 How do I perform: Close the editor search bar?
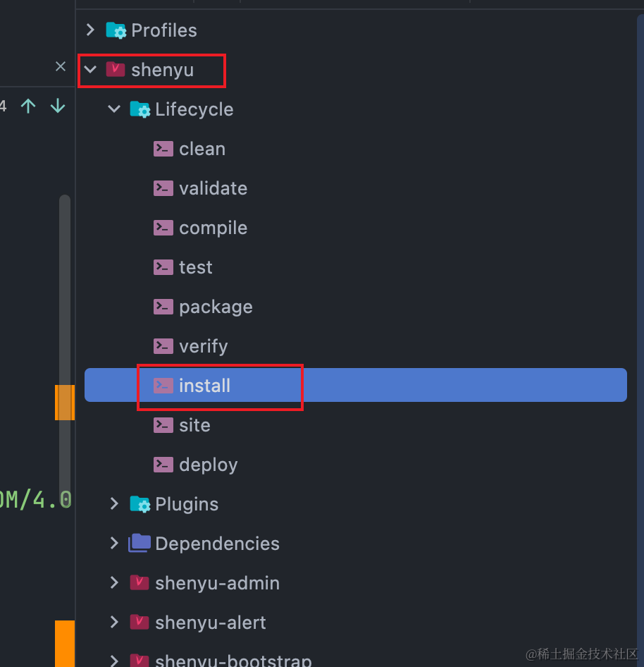tap(61, 66)
